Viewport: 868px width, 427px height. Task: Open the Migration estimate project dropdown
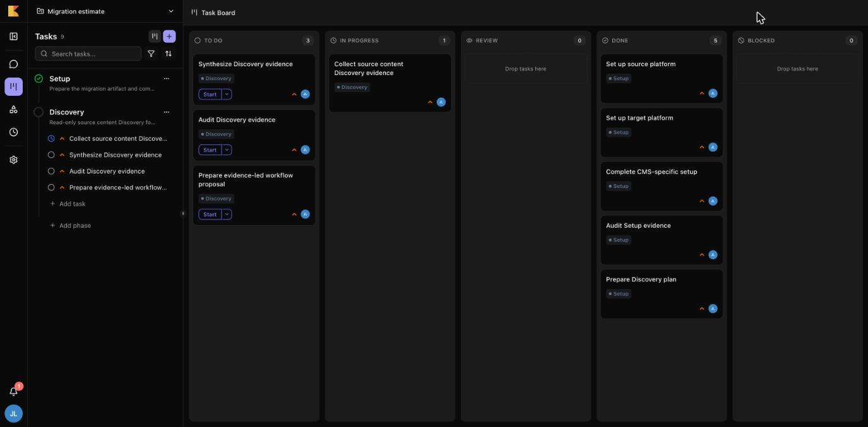coord(105,11)
